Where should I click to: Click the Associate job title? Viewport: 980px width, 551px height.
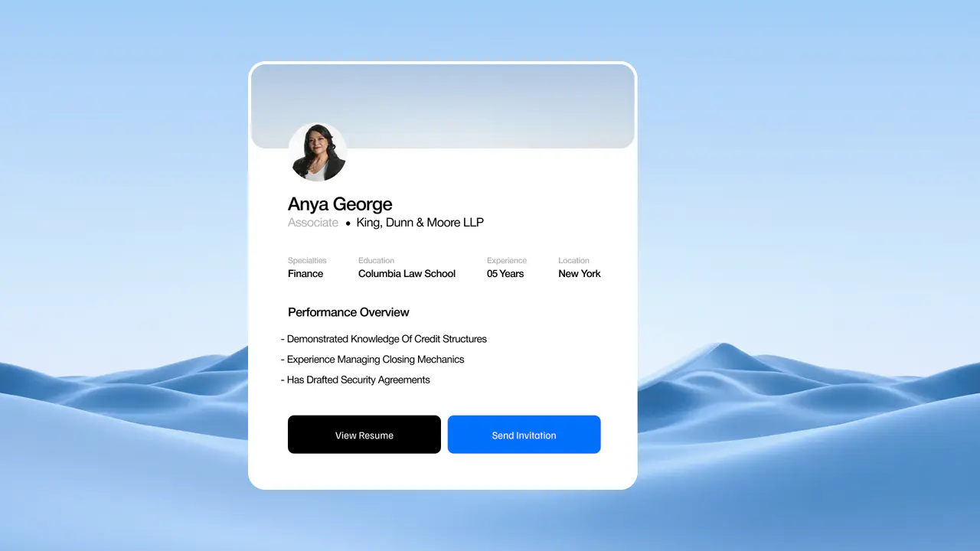point(313,223)
